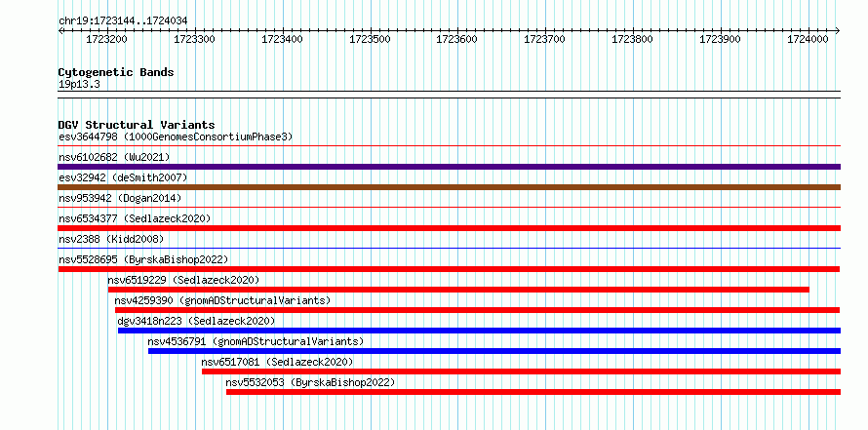Open nsv4259390 (gnomADStructuralVariants) label
This screenshot has height=430, width=868.
click(x=222, y=300)
